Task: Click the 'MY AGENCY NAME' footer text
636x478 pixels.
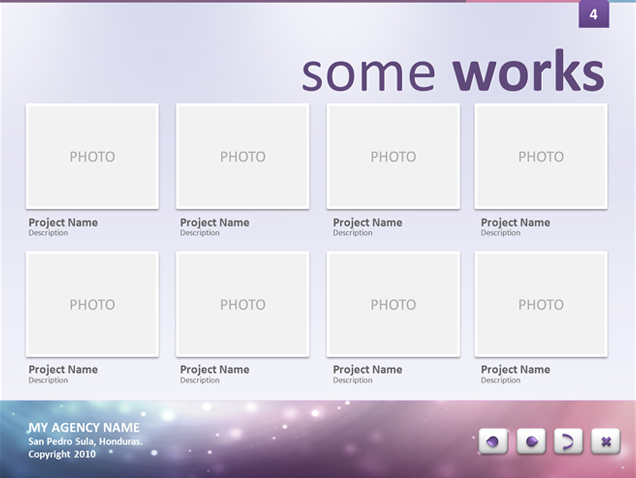Action: click(x=84, y=428)
